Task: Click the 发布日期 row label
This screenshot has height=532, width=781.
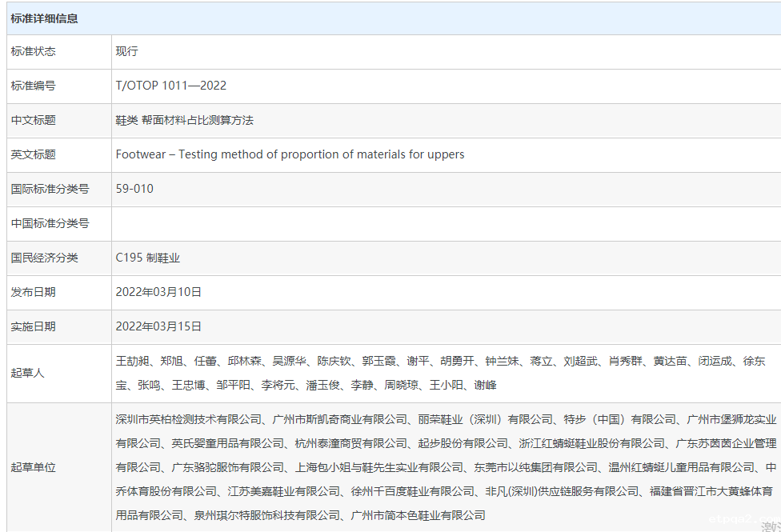Action: coord(34,292)
